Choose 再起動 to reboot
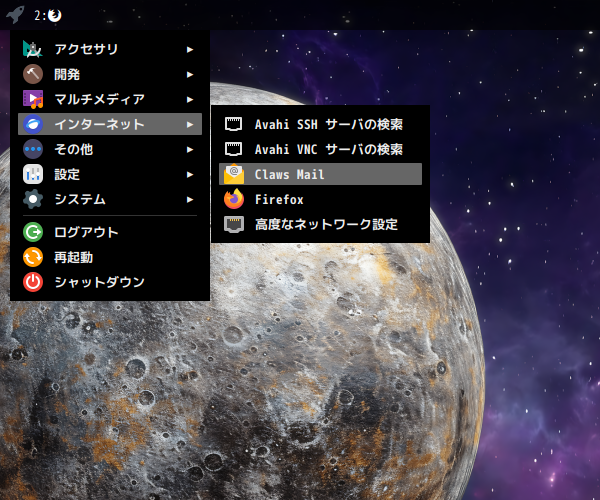Image resolution: width=600 pixels, height=500 pixels. tap(110, 257)
